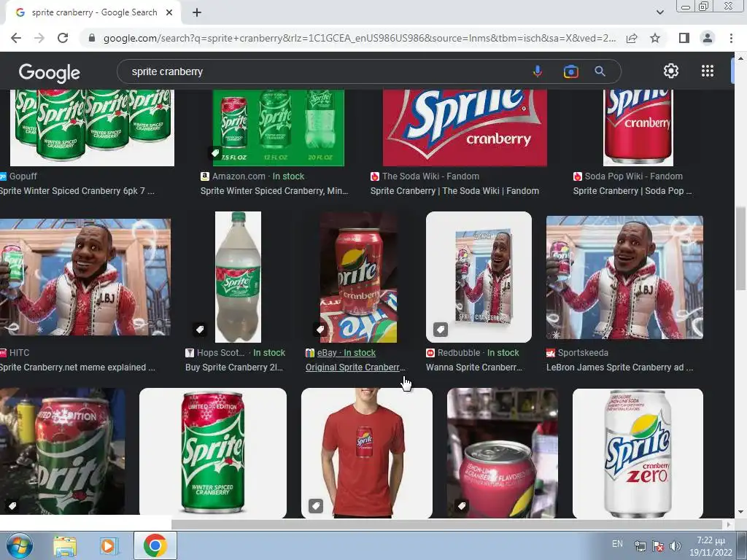Open volume control in system tray
Image resolution: width=747 pixels, height=560 pixels.
675,546
